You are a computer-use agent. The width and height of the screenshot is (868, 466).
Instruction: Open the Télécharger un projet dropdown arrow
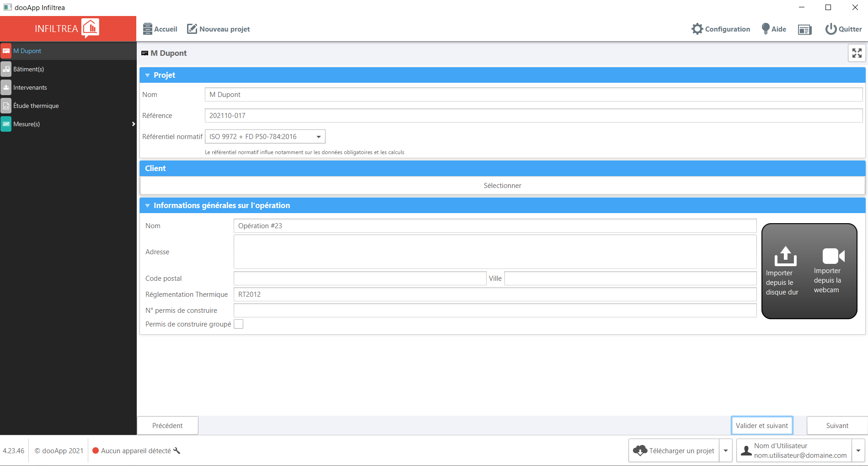point(726,451)
